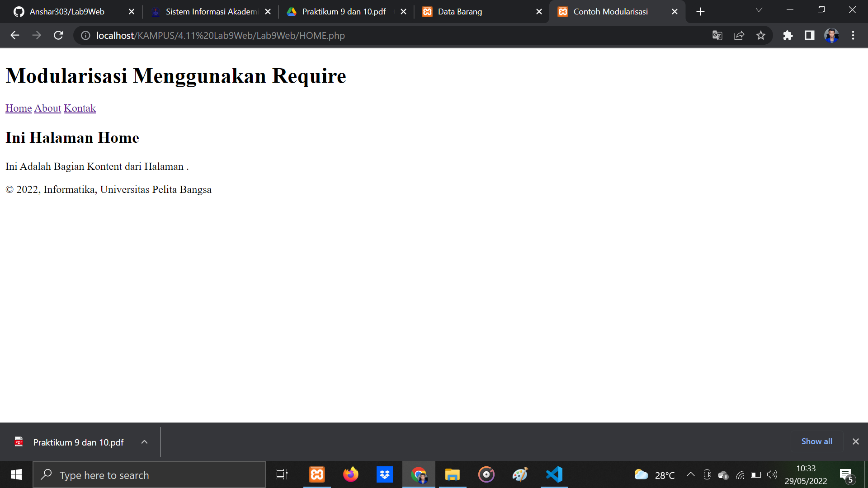Click the Chrome profile avatar
This screenshot has height=488, width=868.
pyautogui.click(x=831, y=35)
